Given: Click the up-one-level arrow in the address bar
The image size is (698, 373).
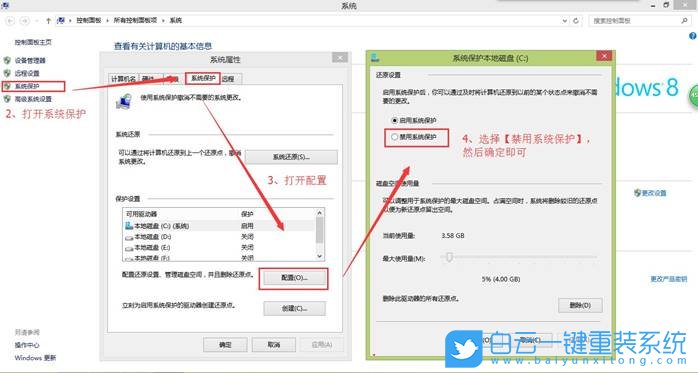Looking at the screenshot, I should (x=48, y=20).
